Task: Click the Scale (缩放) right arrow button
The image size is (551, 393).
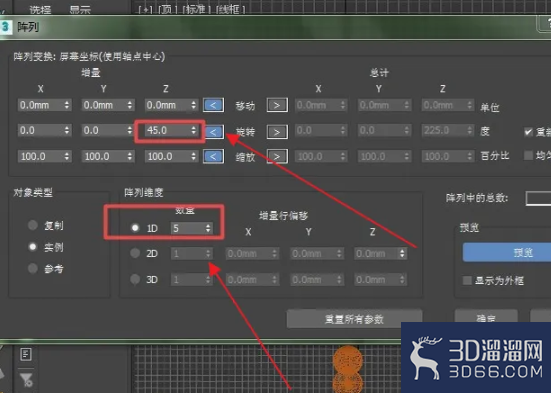Action: coord(277,156)
